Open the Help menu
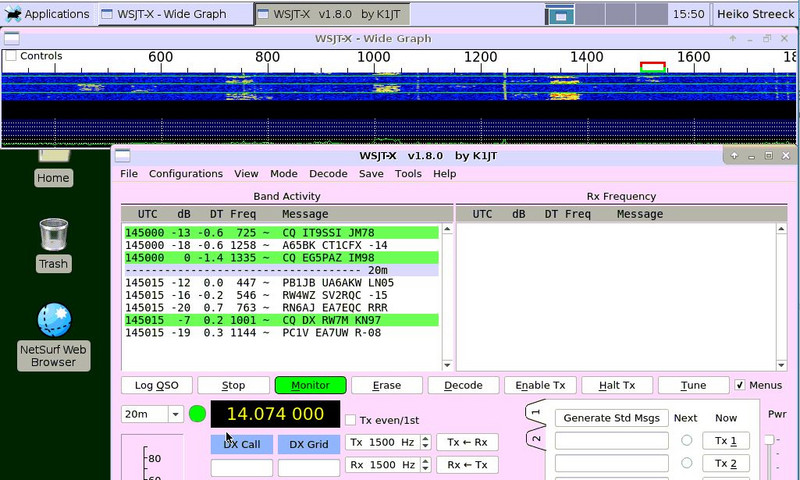800x480 pixels. [444, 174]
